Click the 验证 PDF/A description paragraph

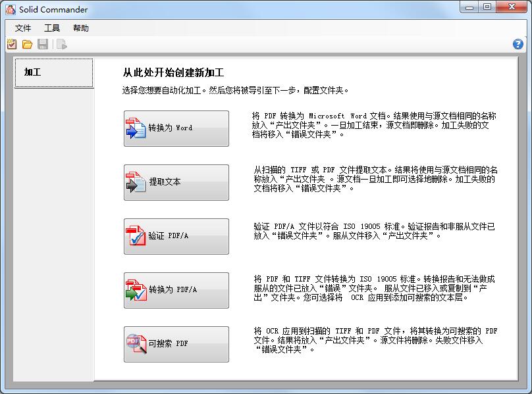coord(374,231)
